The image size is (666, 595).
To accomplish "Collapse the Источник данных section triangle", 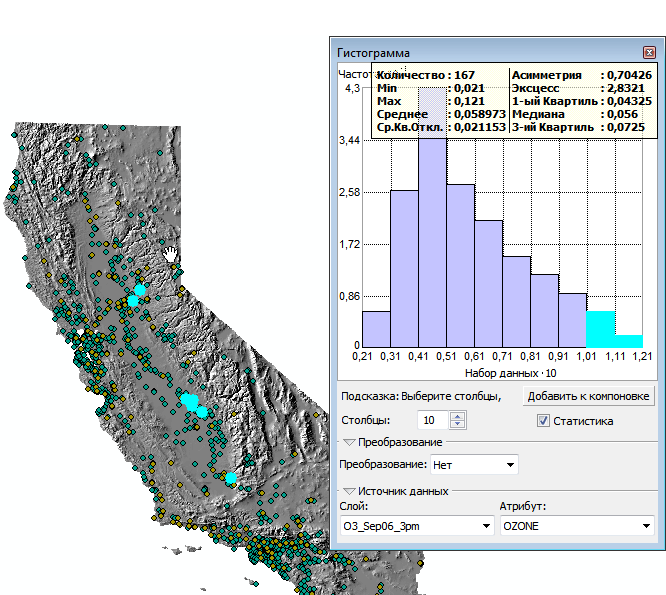I will point(348,491).
